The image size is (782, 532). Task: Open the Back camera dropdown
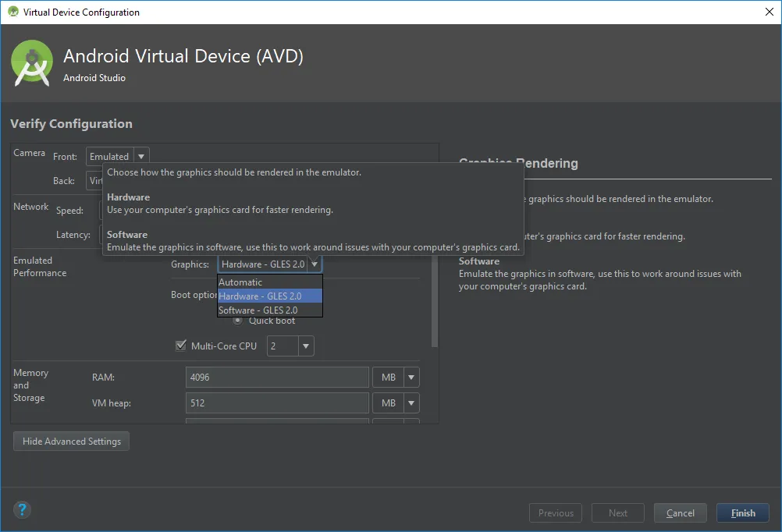click(94, 180)
